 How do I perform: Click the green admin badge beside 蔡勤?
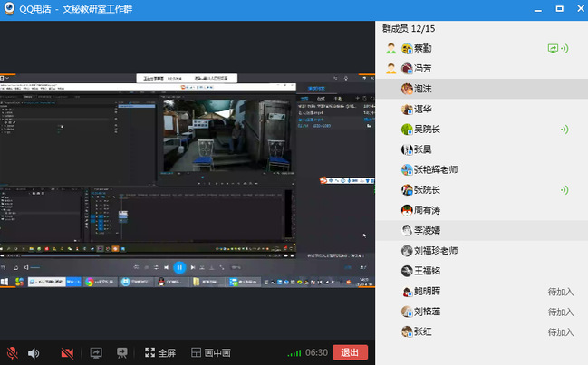390,49
